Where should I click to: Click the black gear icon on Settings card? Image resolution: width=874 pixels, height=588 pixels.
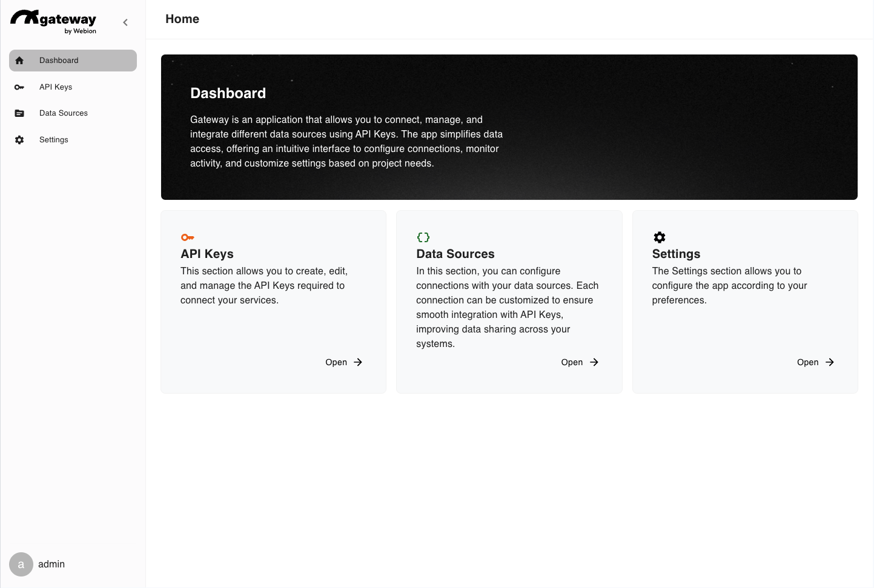coord(659,237)
